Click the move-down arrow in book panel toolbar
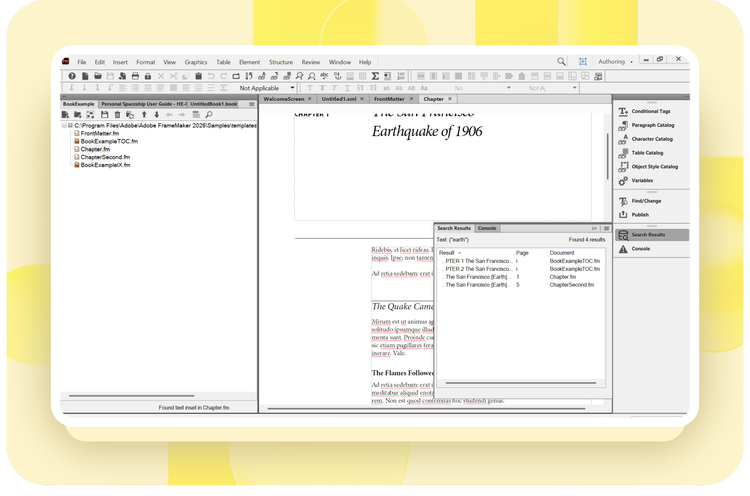750x496 pixels. pos(156,115)
